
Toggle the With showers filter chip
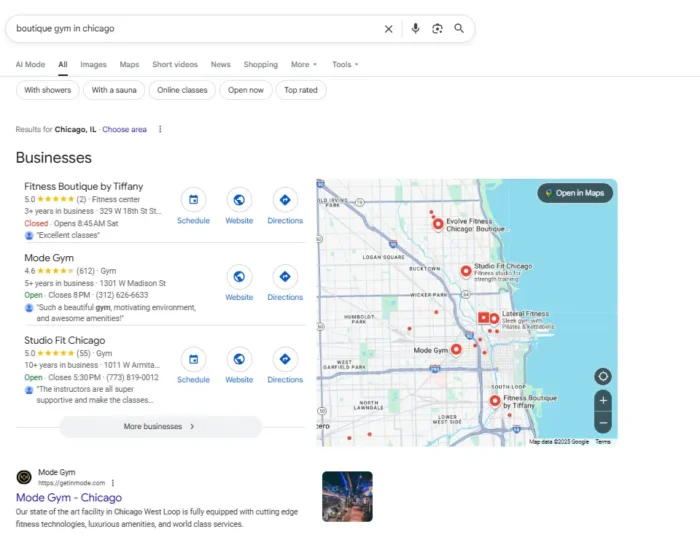click(48, 90)
